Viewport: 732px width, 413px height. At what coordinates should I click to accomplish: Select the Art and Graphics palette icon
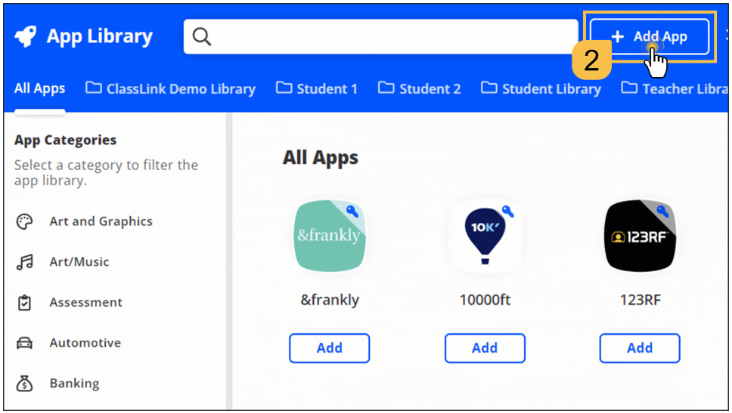25,221
